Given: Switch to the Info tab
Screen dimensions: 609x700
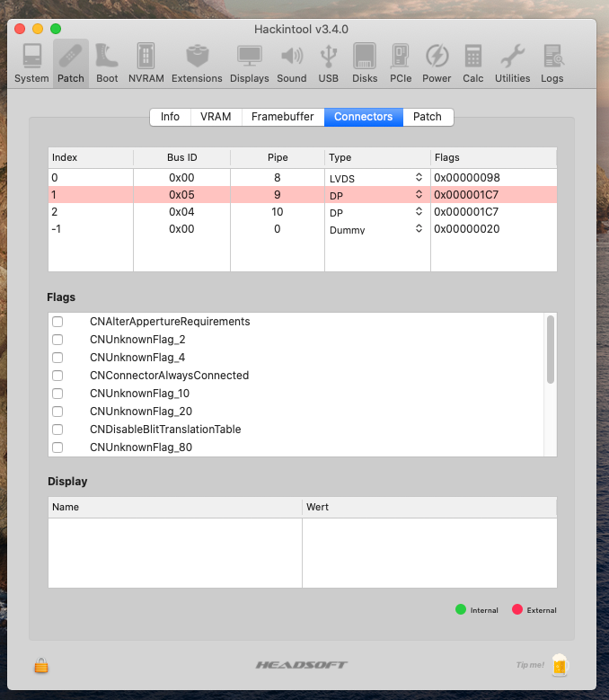Looking at the screenshot, I should coord(170,117).
